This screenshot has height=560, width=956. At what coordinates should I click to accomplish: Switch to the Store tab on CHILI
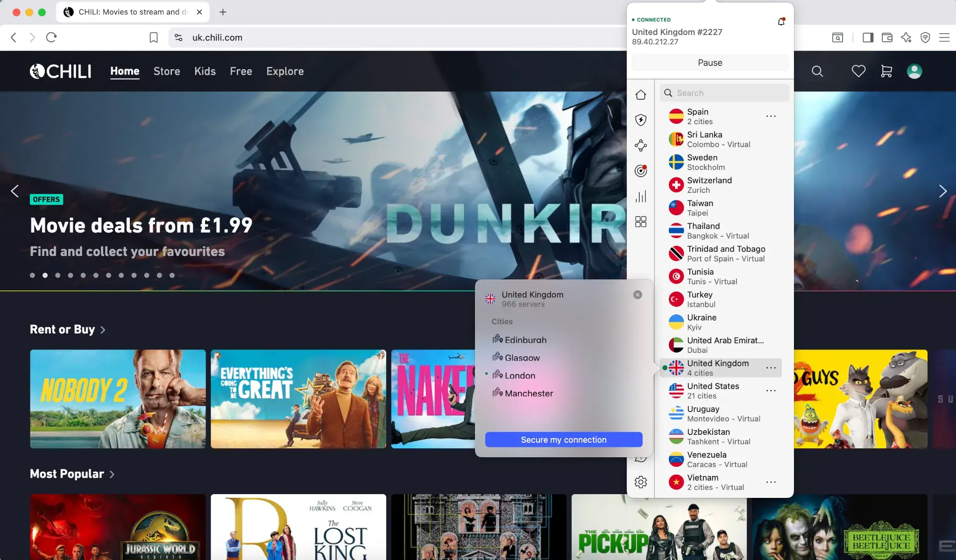pyautogui.click(x=166, y=71)
